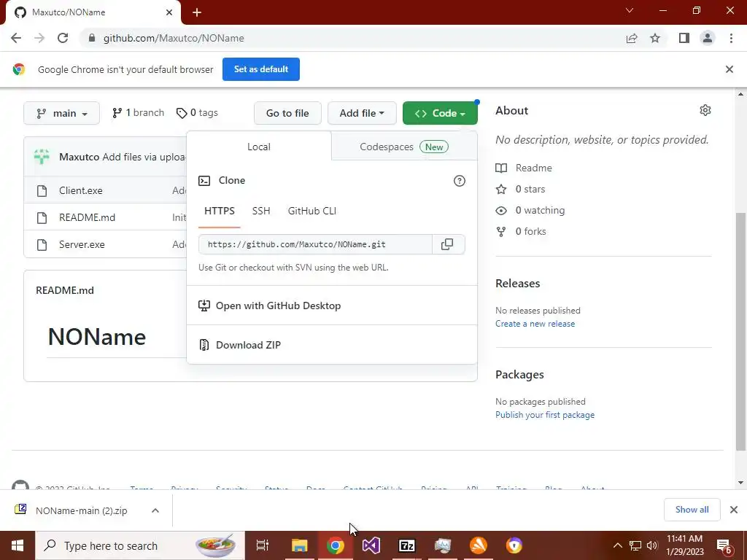Image resolution: width=747 pixels, height=560 pixels.
Task: Click the volume speaker tray icon
Action: [x=652, y=545]
